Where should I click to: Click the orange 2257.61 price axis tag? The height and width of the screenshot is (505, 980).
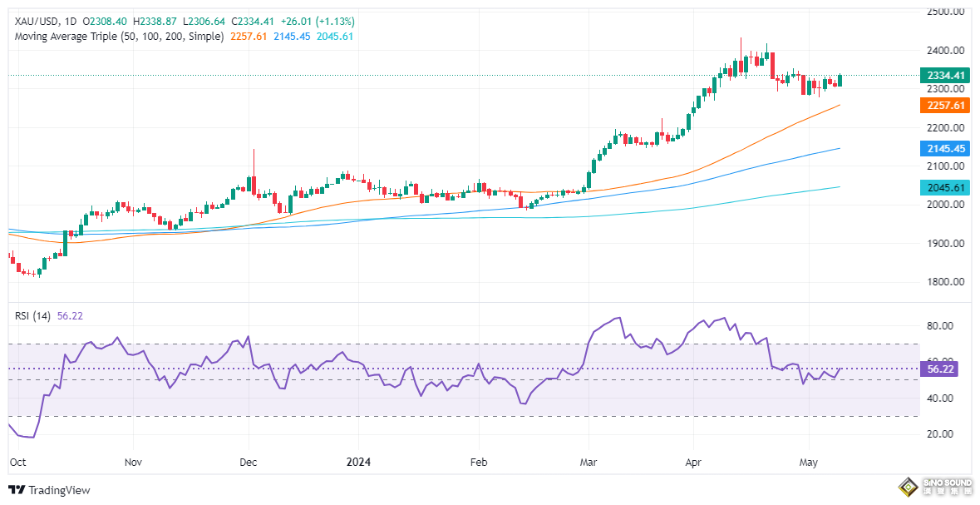coord(947,106)
